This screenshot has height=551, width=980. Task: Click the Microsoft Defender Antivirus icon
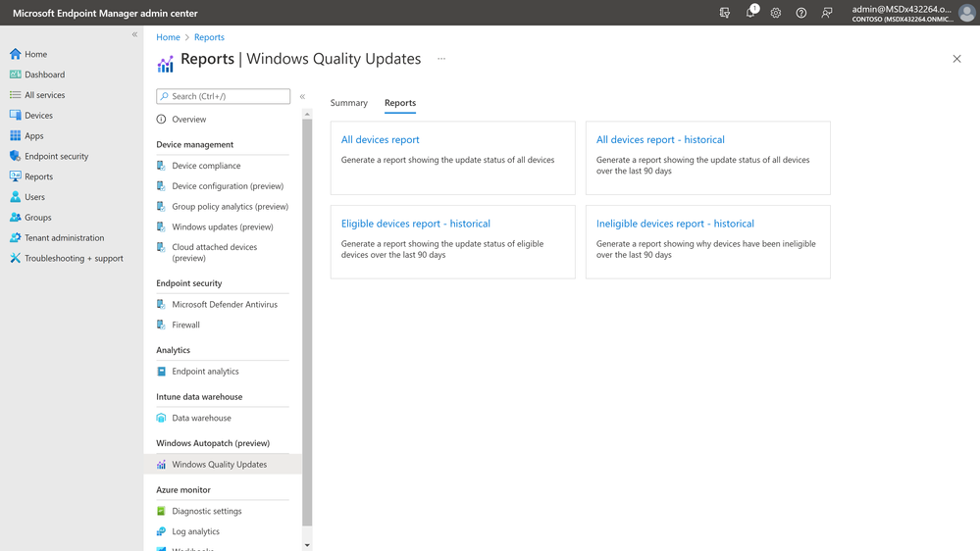pos(161,304)
